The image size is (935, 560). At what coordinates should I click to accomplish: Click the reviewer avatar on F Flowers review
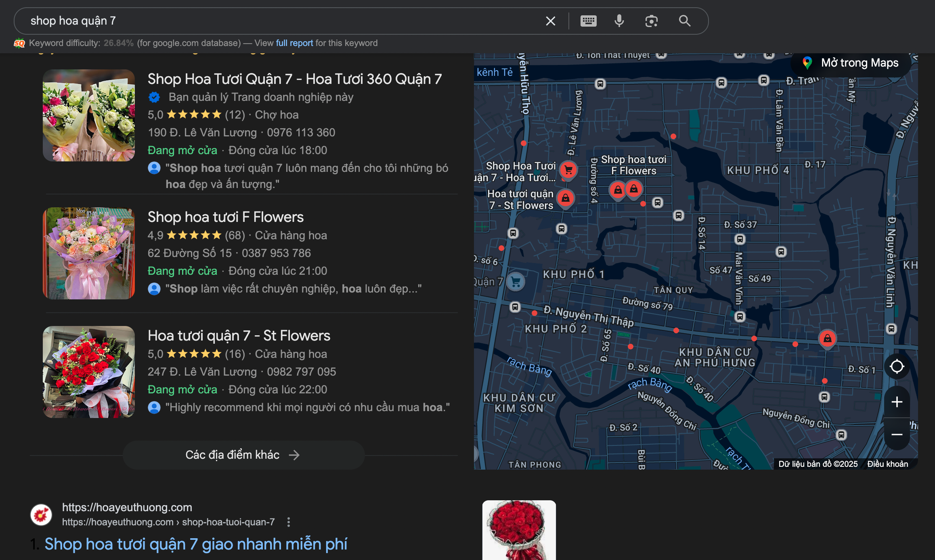154,288
